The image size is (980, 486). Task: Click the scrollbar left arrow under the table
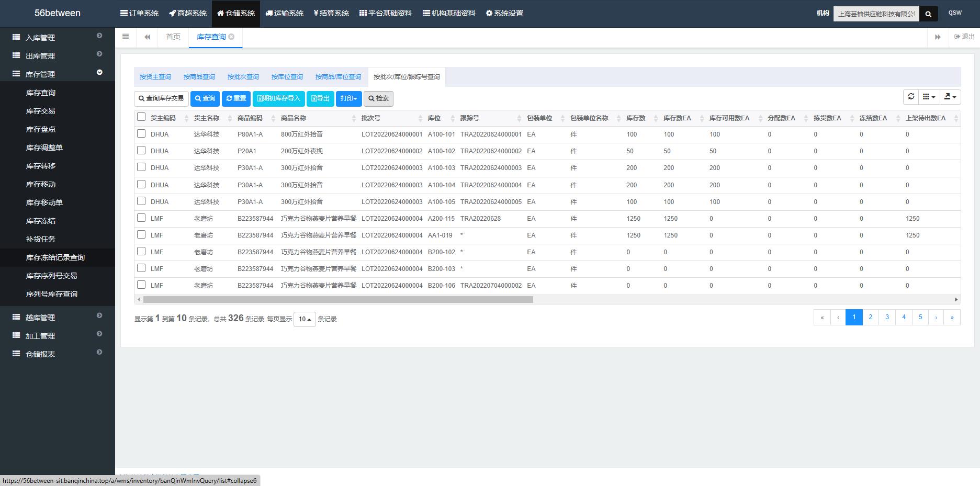(x=139, y=300)
